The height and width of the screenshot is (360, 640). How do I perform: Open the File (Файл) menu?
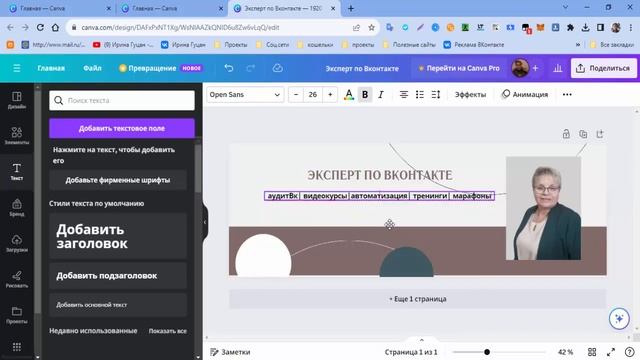click(92, 68)
